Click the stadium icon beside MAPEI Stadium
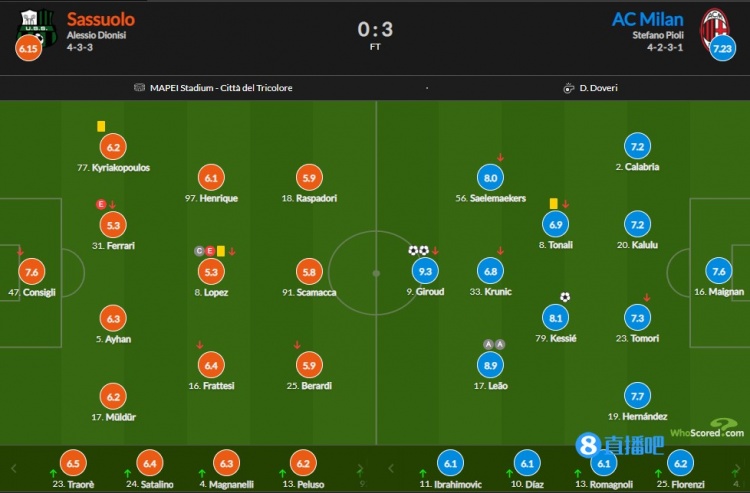The height and width of the screenshot is (493, 750). coord(139,88)
